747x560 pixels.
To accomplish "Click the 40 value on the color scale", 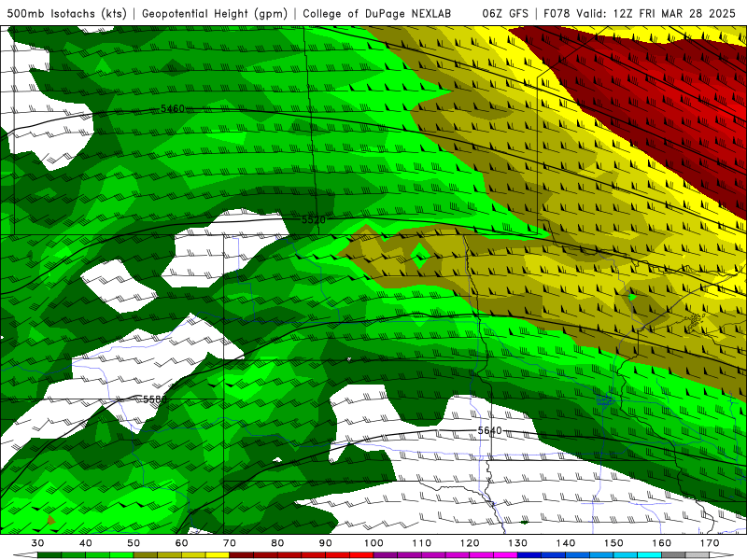I will click(x=86, y=543).
